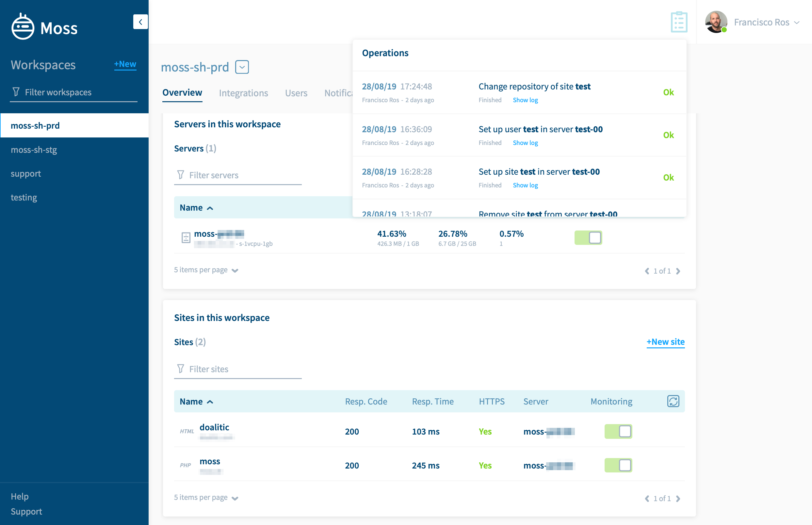Image resolution: width=812 pixels, height=525 pixels.
Task: Click the server icon beside moss server row
Action: point(186,238)
